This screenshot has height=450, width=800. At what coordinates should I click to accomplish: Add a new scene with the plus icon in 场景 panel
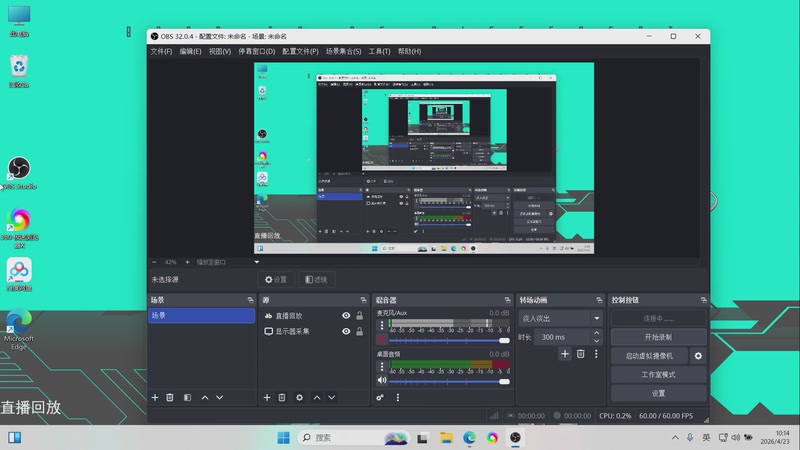point(155,397)
